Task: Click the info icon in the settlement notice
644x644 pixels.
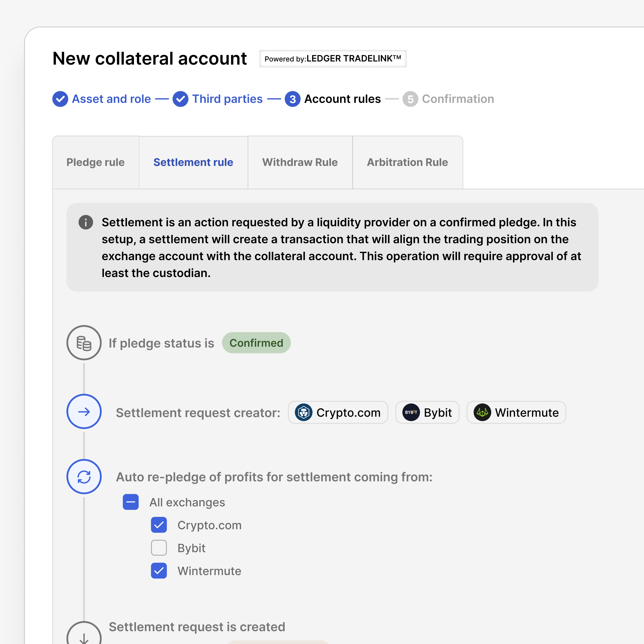Action: click(86, 222)
